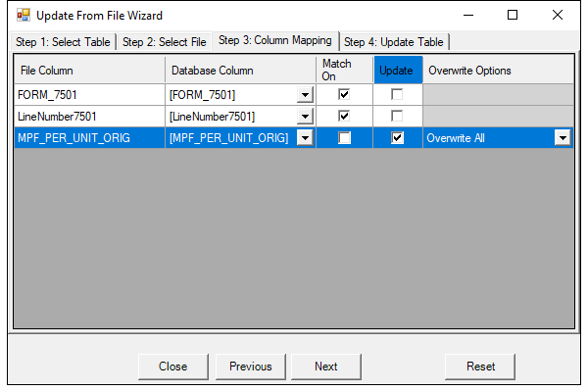The width and height of the screenshot is (588, 392).
Task: Click the Match On column header
Action: pos(345,71)
